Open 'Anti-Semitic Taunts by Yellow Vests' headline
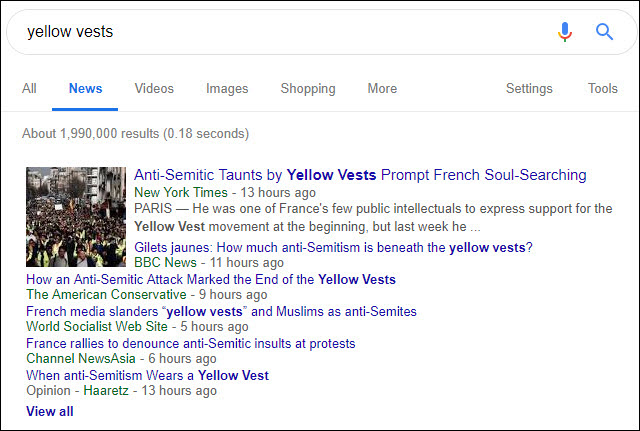The height and width of the screenshot is (431, 640). pos(360,175)
